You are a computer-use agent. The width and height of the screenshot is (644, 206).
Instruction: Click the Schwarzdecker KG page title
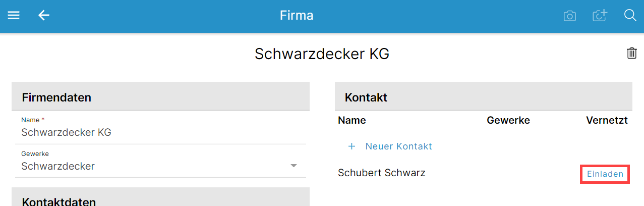[x=322, y=54]
